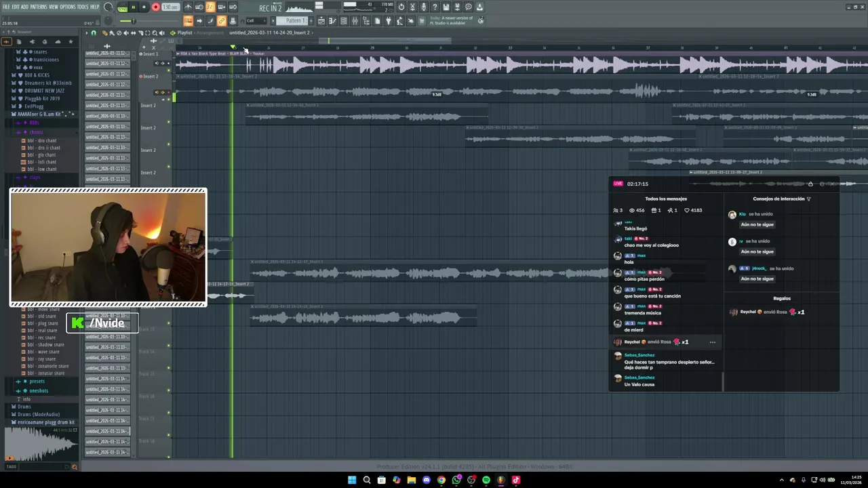
Task: Open PATTERNS menu
Action: click(x=39, y=7)
